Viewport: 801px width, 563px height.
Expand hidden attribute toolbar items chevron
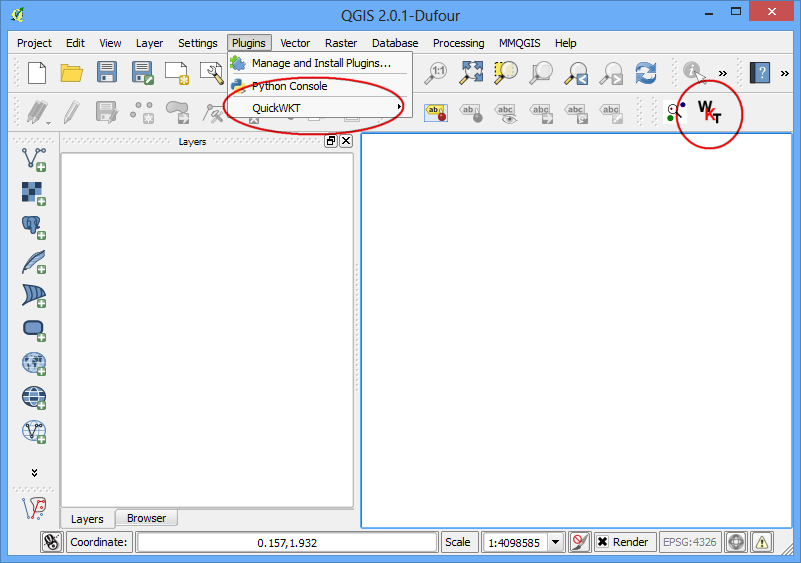click(x=722, y=73)
